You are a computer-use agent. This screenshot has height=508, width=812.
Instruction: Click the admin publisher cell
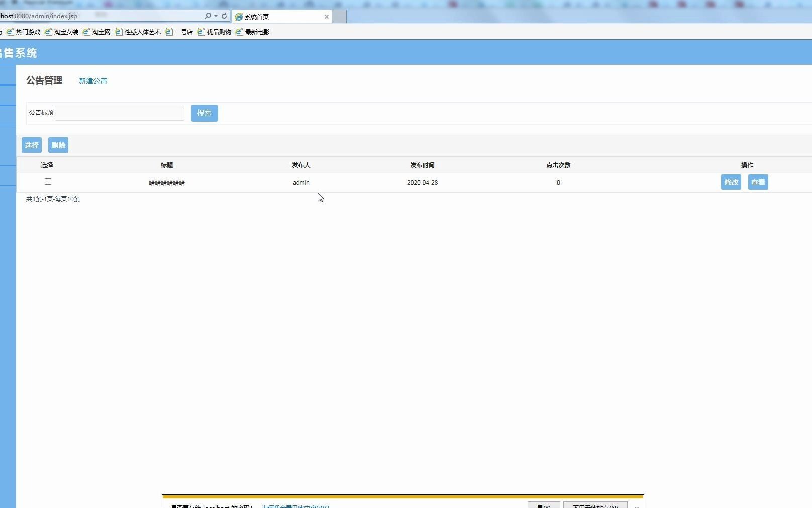pyautogui.click(x=301, y=183)
